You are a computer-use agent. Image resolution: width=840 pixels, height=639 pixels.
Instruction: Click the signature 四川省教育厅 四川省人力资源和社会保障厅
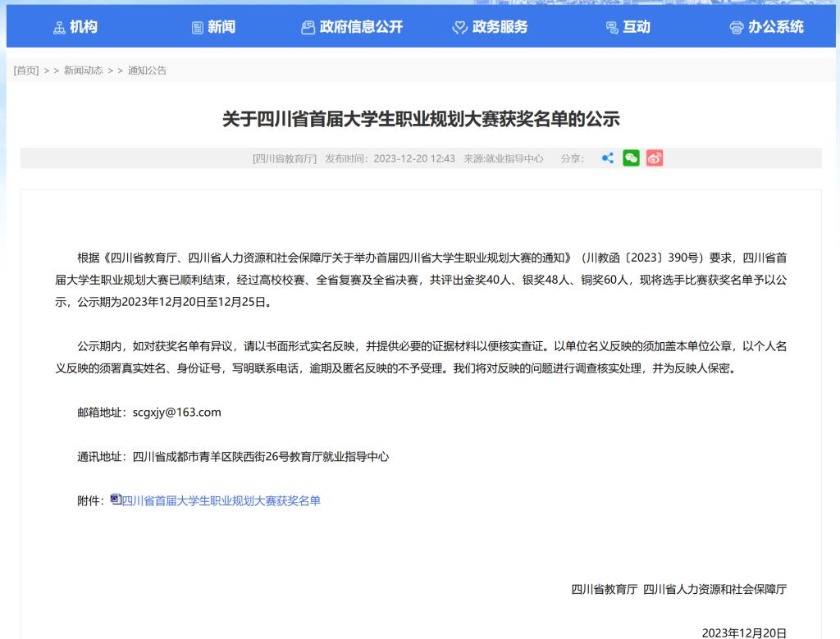(x=678, y=589)
